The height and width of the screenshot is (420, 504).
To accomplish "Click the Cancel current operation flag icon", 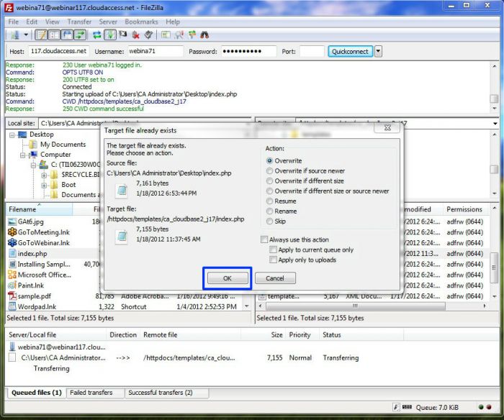I will (123, 35).
